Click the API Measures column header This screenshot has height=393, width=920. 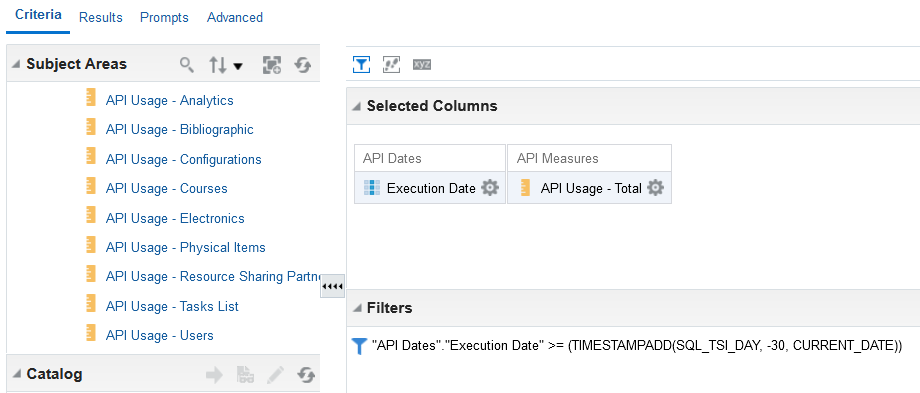557,158
